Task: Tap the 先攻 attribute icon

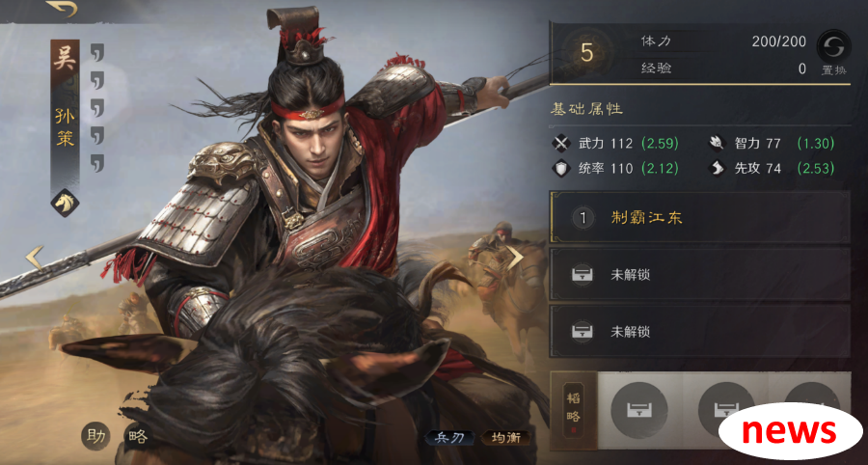Action: [x=717, y=168]
